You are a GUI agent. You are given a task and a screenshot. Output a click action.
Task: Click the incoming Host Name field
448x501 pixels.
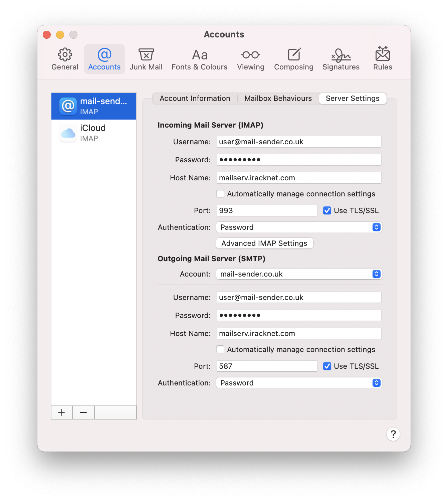pyautogui.click(x=299, y=178)
